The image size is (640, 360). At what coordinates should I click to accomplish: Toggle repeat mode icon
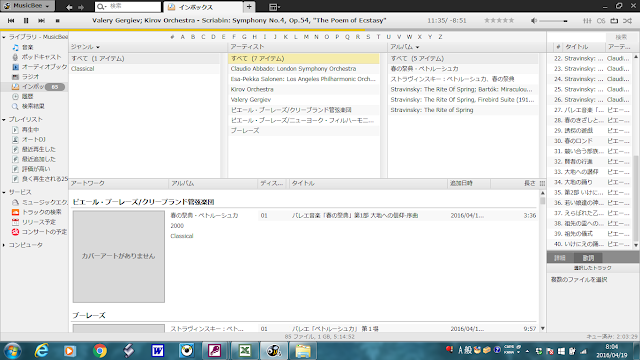point(614,20)
